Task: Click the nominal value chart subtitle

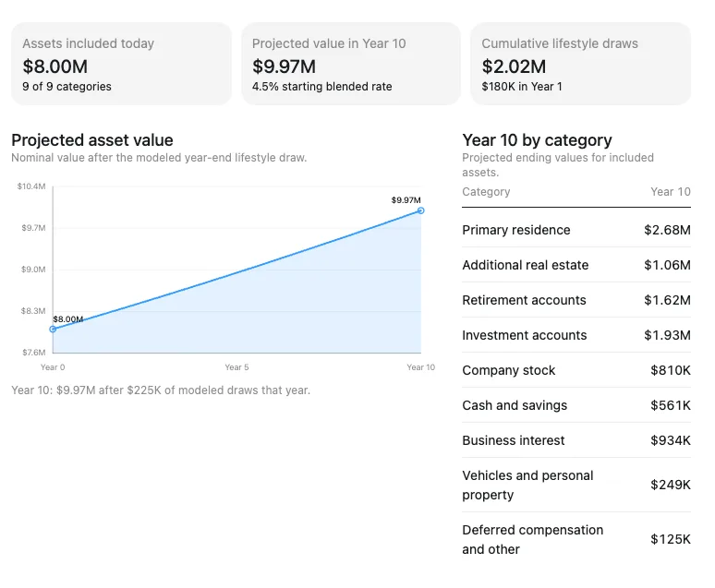Action: tap(159, 158)
